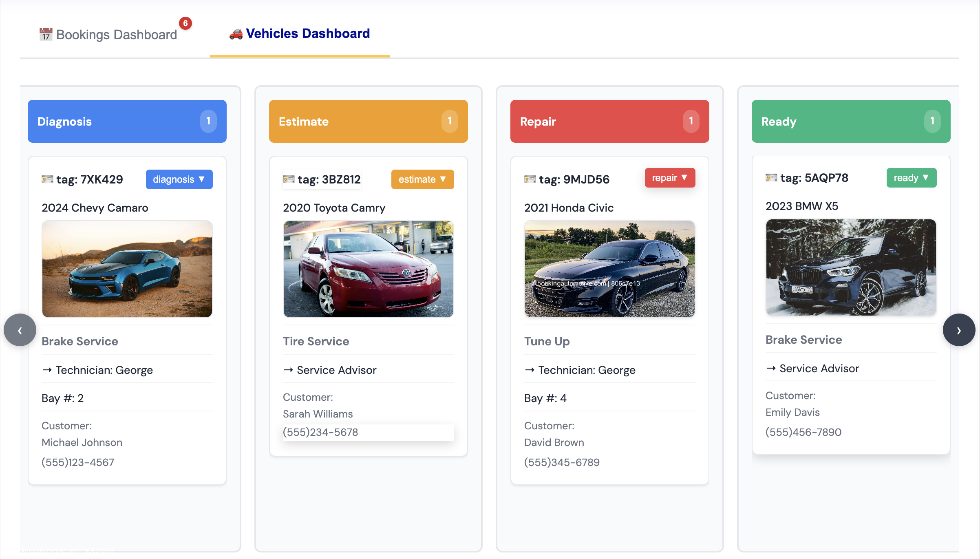This screenshot has width=980, height=559.
Task: Open the blue Chevy Camaro photo
Action: tap(127, 269)
